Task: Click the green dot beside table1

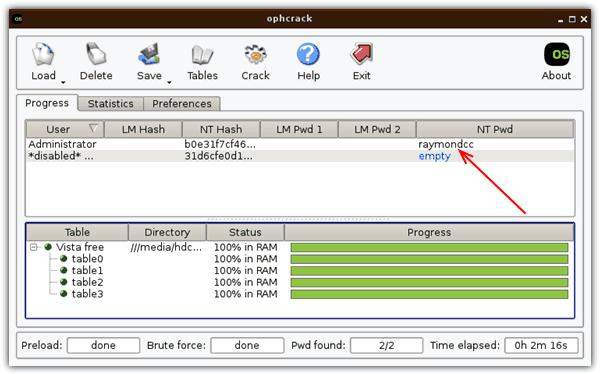Action: (64, 270)
